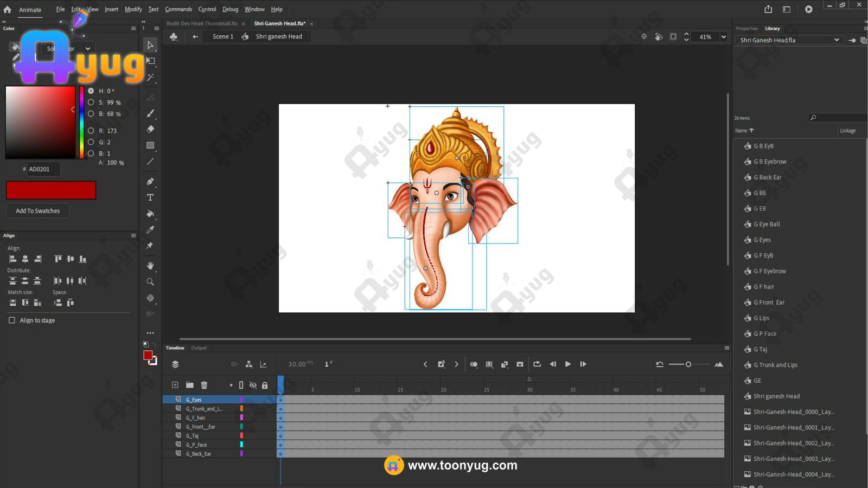This screenshot has width=868, height=488.
Task: Create a new layer folder
Action: [190, 385]
